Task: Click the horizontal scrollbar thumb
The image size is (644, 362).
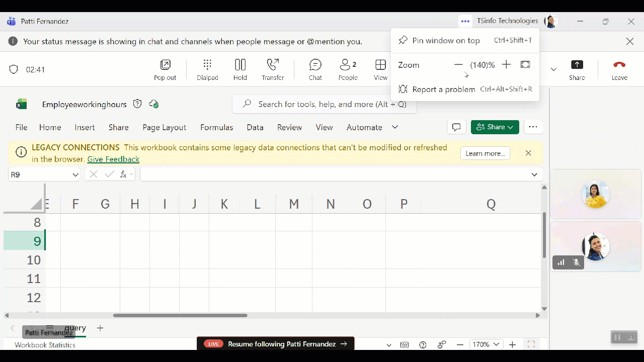Action: 180,316
